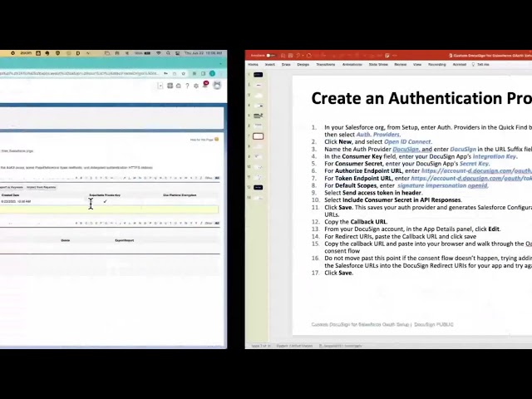Viewport: 532px width, 399px height.
Task: Click the Use Platform Encryption column header
Action: coord(180,195)
